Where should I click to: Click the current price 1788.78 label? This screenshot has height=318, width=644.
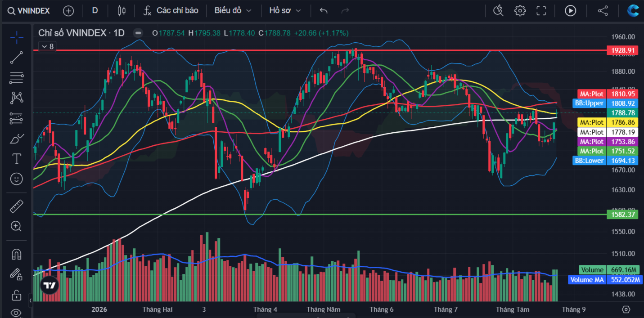[x=622, y=113]
